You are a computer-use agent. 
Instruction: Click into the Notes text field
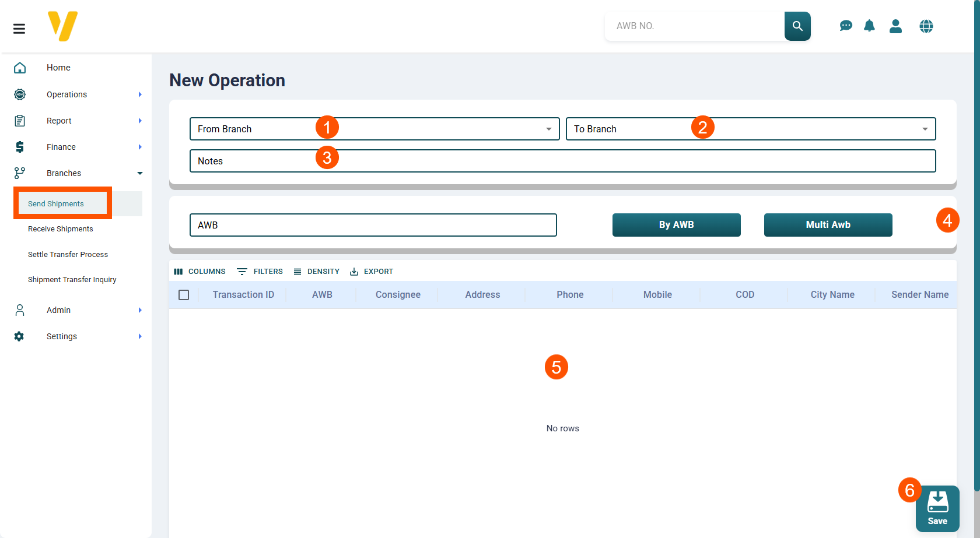point(562,161)
